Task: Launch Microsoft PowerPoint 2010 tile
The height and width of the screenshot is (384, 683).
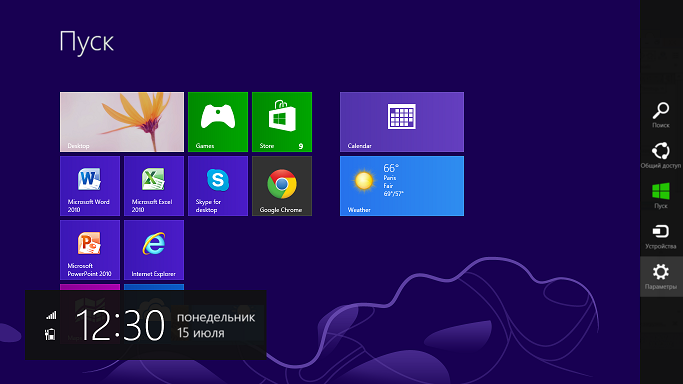Action: click(x=90, y=250)
